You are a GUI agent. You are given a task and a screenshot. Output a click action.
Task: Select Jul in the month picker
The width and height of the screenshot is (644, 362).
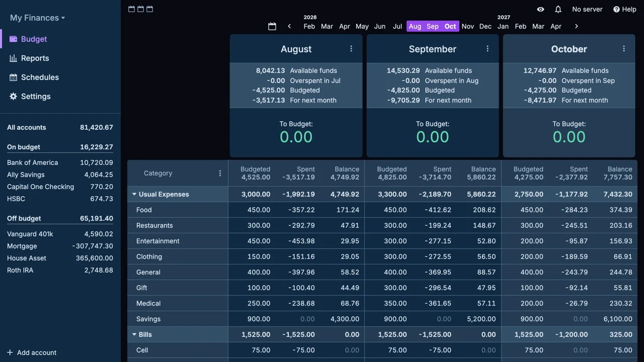pyautogui.click(x=397, y=26)
